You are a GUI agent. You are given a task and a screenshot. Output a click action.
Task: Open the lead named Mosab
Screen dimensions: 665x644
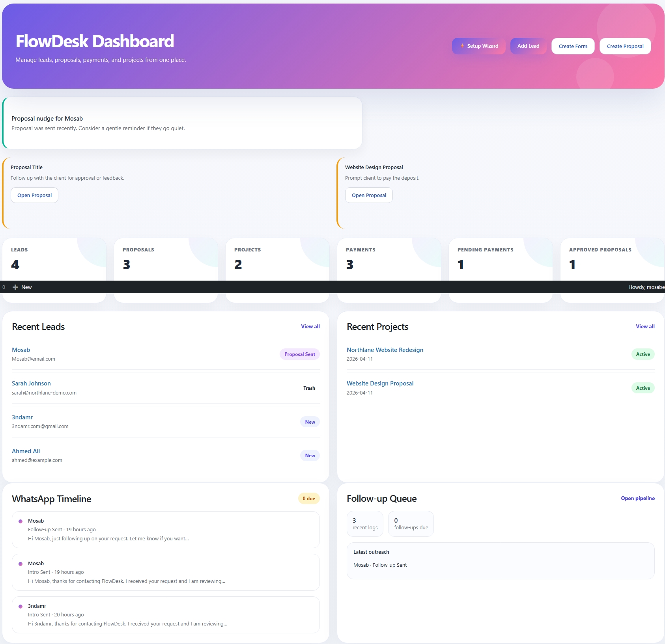click(21, 350)
